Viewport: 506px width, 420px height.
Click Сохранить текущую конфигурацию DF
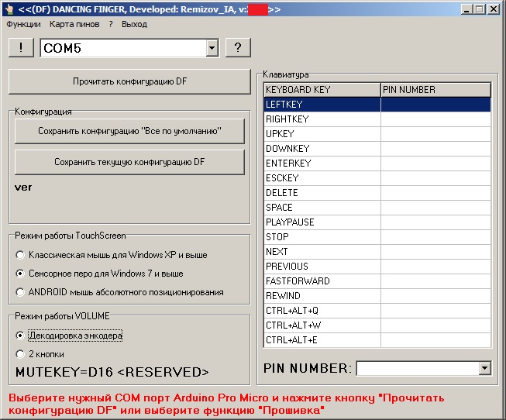click(x=129, y=163)
